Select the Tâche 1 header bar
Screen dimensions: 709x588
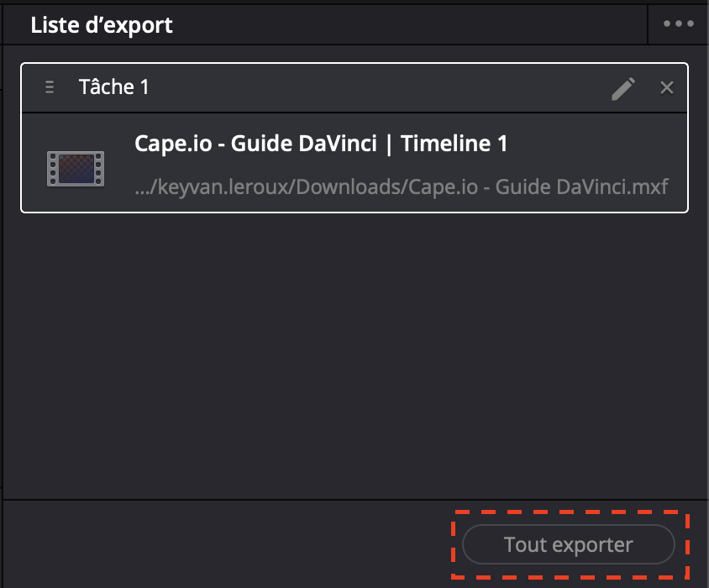(x=353, y=87)
